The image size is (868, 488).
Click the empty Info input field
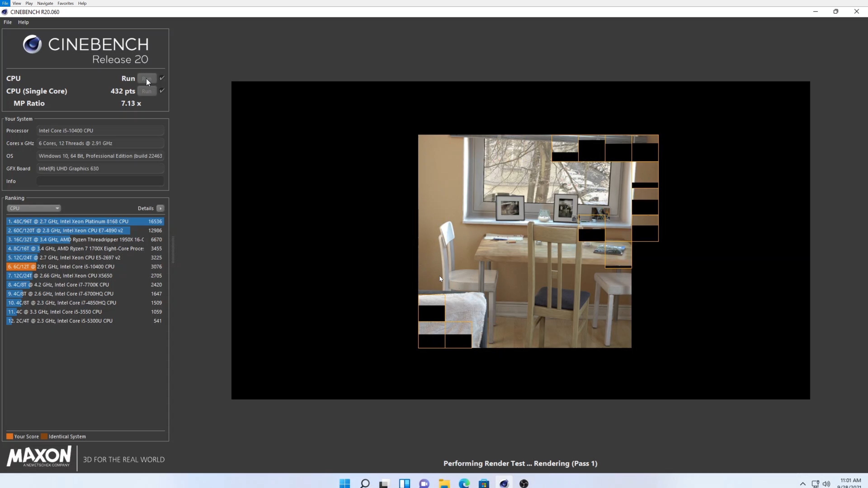[x=100, y=181]
